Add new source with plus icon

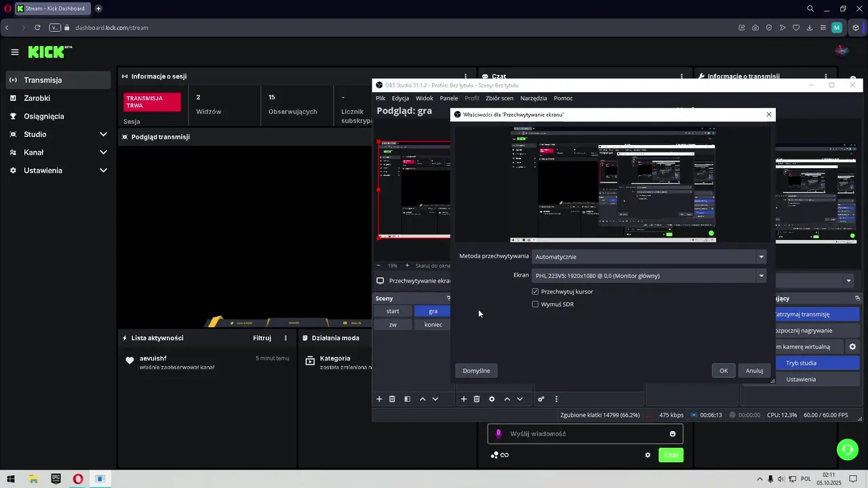[x=464, y=399]
